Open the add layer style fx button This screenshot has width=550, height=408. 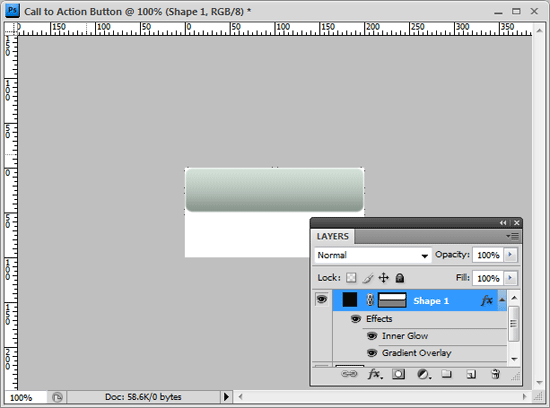[x=375, y=374]
